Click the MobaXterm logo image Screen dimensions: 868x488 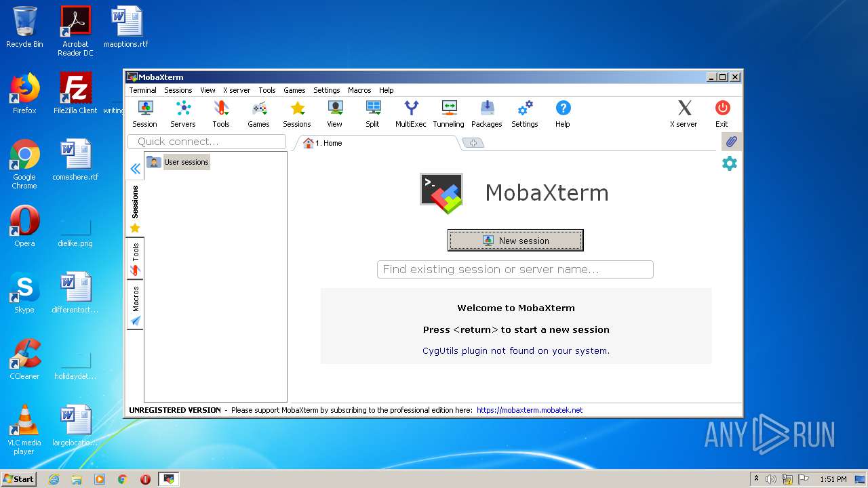pos(441,193)
